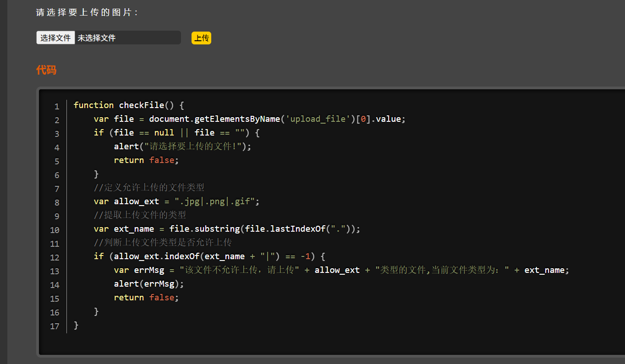Click the alert("请选择要上传的文件!") line
Image resolution: width=625 pixels, height=364 pixels.
183,147
